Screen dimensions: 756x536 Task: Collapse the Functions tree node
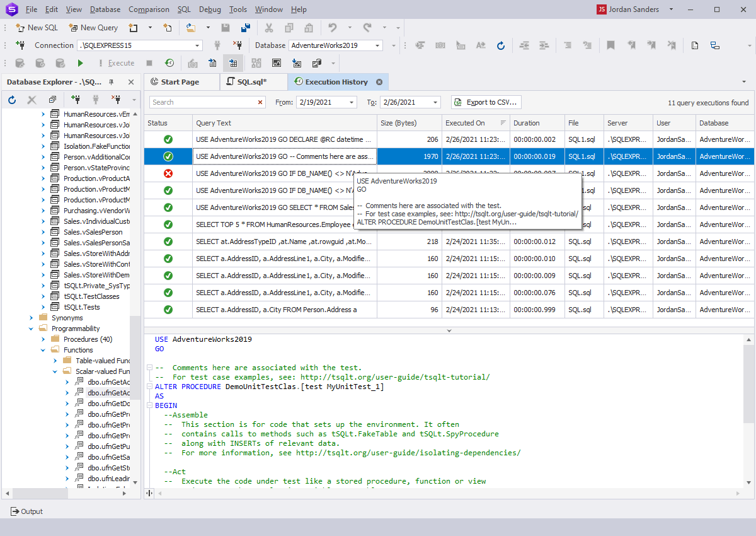coord(43,350)
